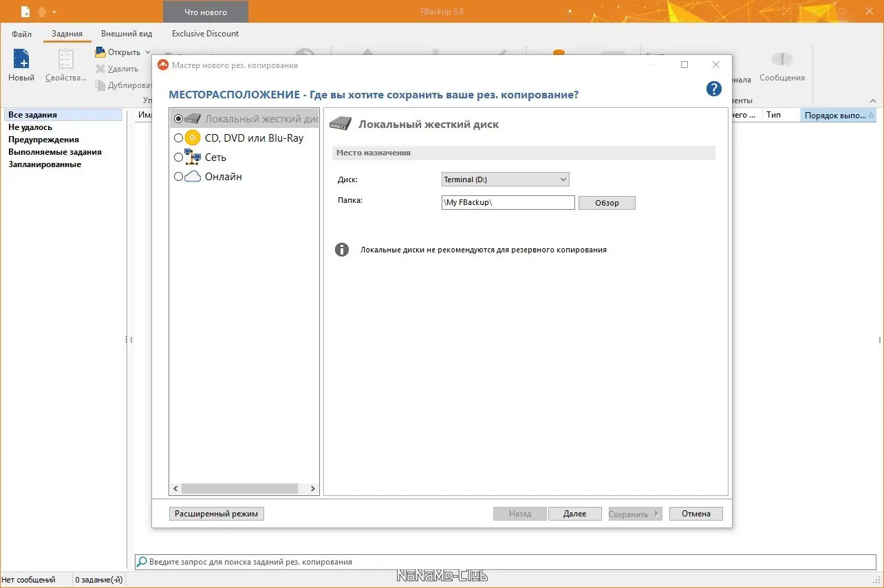The height and width of the screenshot is (588, 884).
Task: Open the Диск drive dropdown
Action: [506, 179]
